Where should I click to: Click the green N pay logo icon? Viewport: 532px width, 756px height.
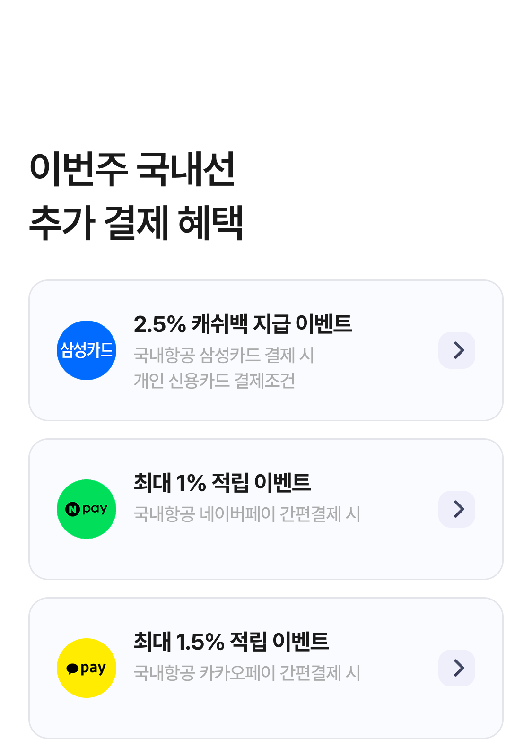coord(87,509)
